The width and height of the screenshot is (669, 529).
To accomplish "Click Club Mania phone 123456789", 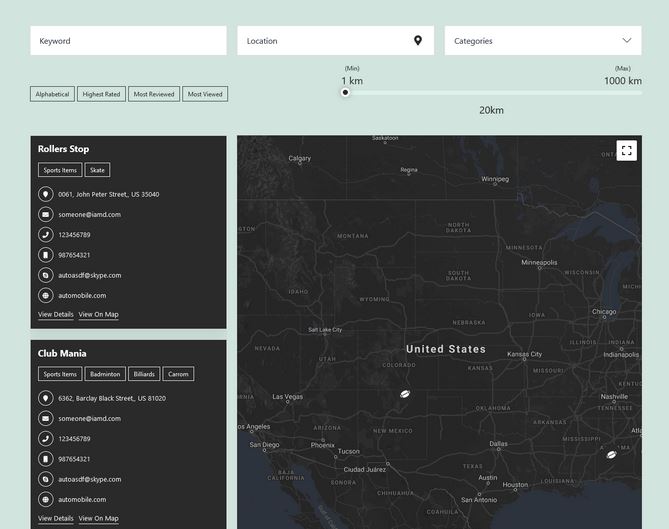I will (74, 439).
